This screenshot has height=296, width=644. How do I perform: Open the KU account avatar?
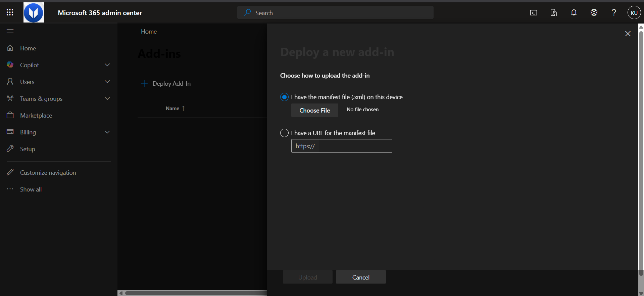click(634, 13)
